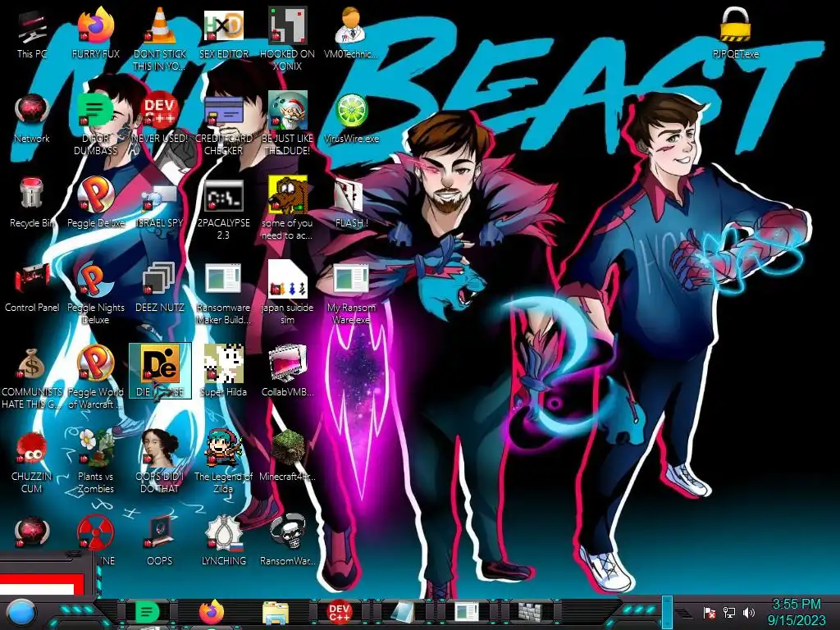Select the Peggle World of Warcraft shortcut
Viewport: 840px width, 630px height.
tap(95, 377)
